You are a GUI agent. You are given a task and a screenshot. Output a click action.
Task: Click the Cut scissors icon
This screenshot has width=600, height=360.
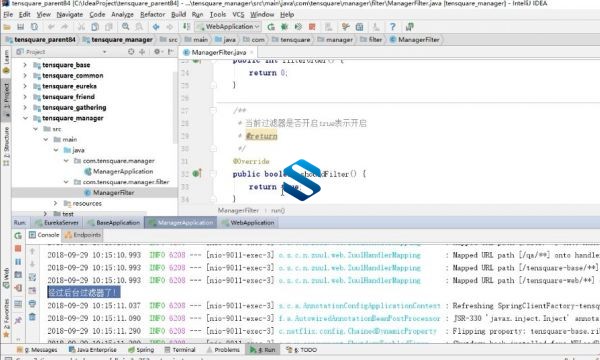tap(81, 27)
